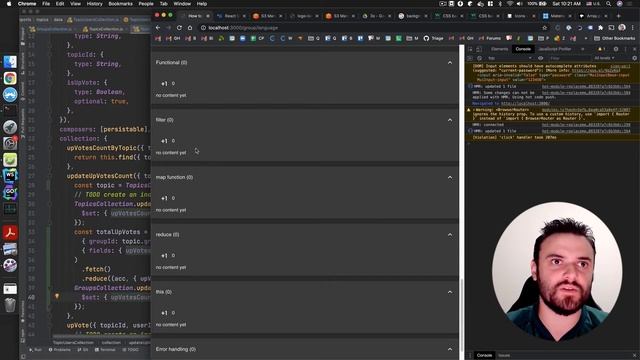Open the Chrome extensions puzzle icon
Image resolution: width=640 pixels, height=360 pixels.
click(x=600, y=28)
